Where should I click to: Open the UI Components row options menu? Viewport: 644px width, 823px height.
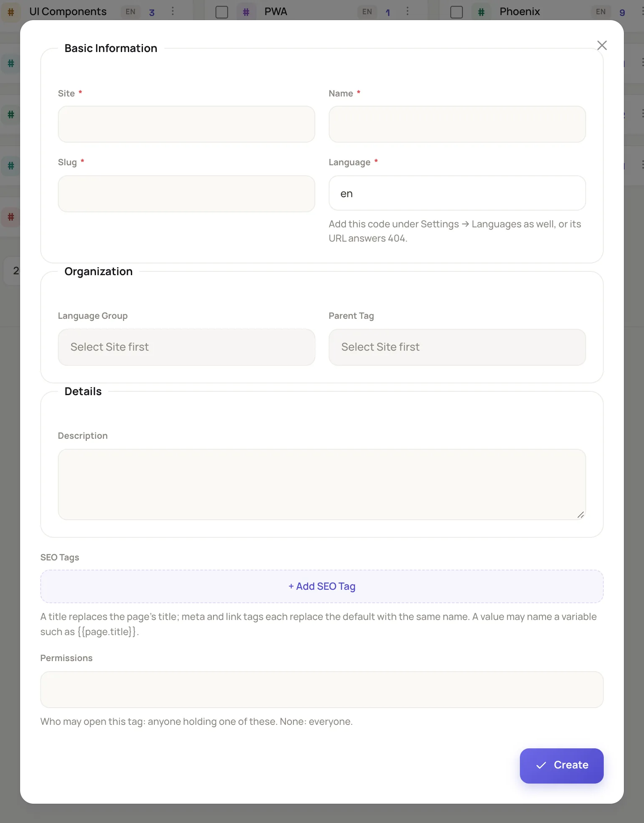(x=173, y=11)
